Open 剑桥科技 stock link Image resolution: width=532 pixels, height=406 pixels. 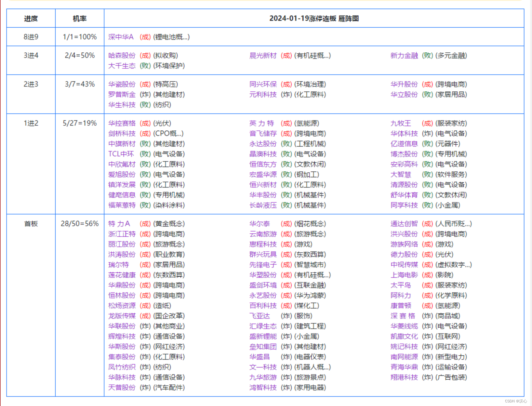[122, 134]
